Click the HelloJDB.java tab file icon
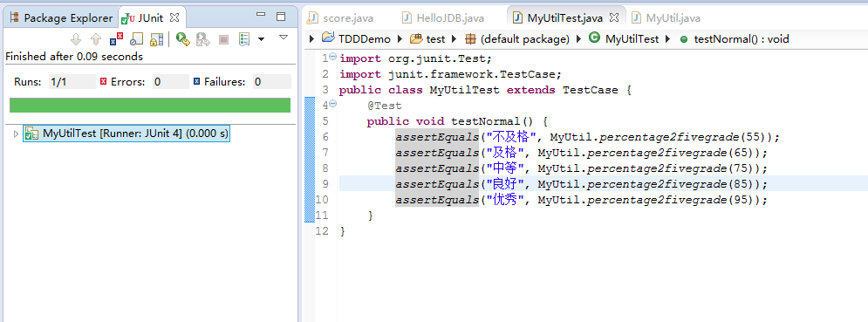868x322 pixels. pyautogui.click(x=407, y=17)
